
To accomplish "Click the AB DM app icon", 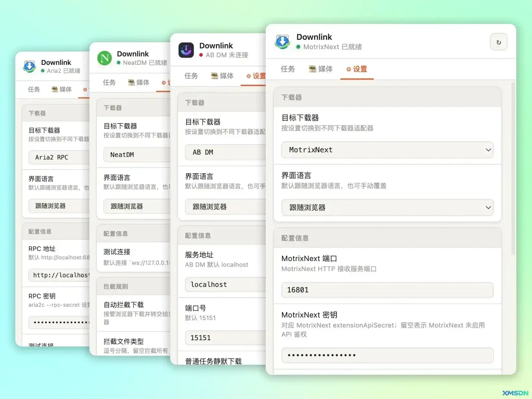I will click(186, 50).
